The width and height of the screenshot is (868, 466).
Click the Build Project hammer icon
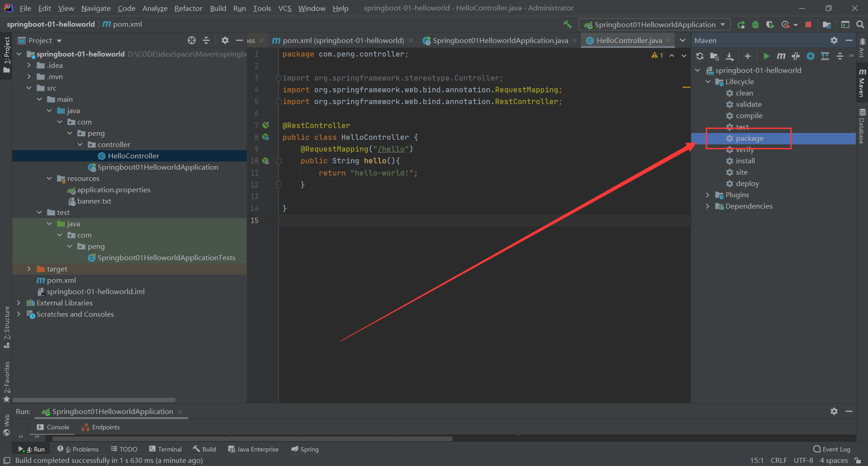(567, 24)
